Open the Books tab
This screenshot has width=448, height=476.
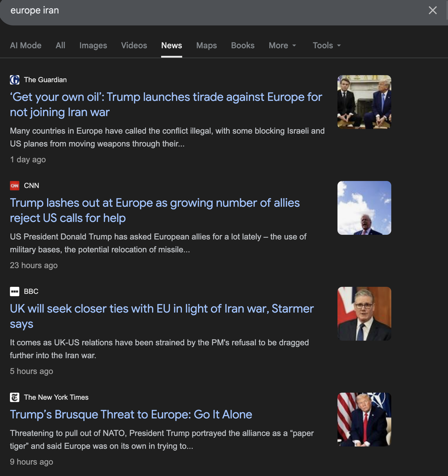click(243, 45)
